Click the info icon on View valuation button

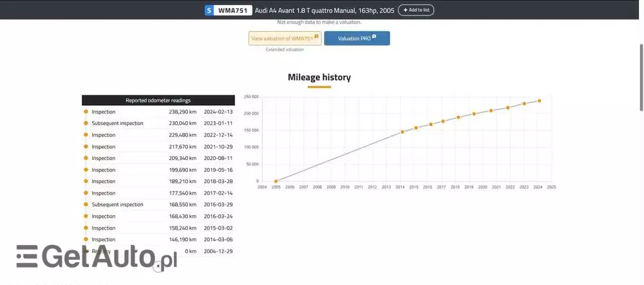point(316,37)
